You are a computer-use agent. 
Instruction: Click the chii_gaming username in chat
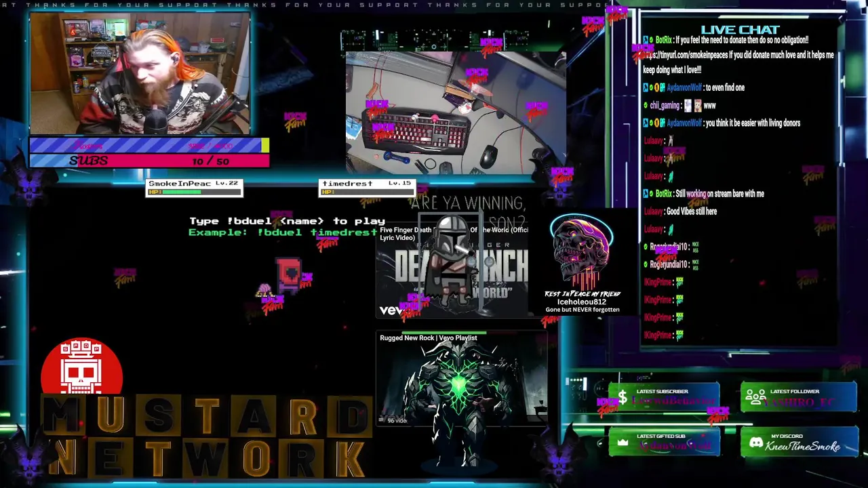pos(665,106)
